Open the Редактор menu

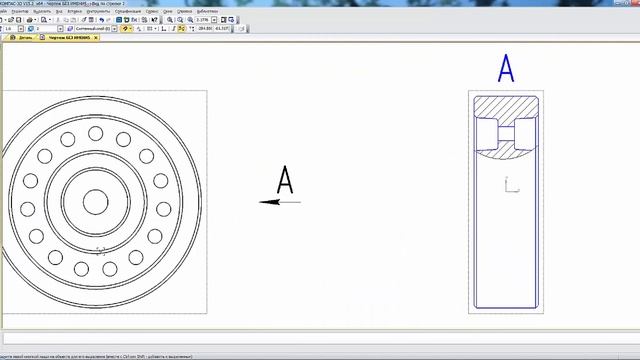click(x=20, y=11)
